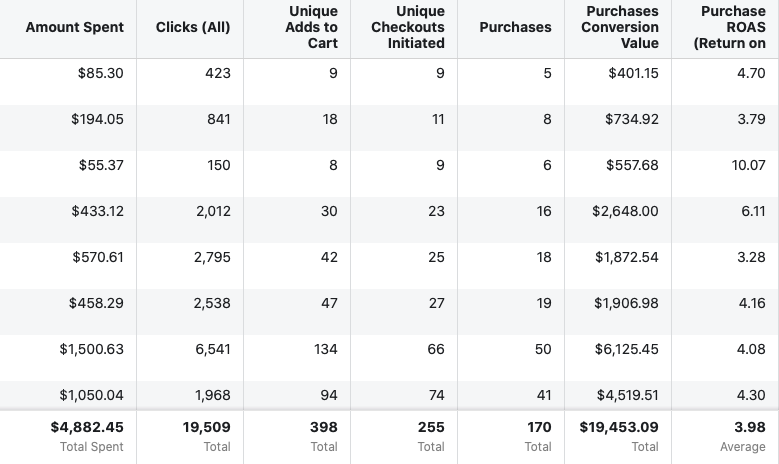Select the $734.92 conversion value cell
Image resolution: width=779 pixels, height=464 pixels.
(x=632, y=119)
